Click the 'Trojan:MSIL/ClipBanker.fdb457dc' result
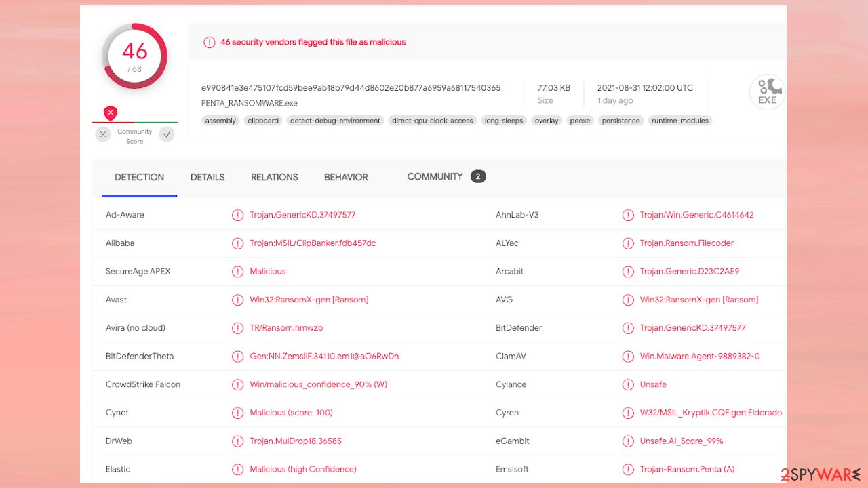 pos(313,243)
